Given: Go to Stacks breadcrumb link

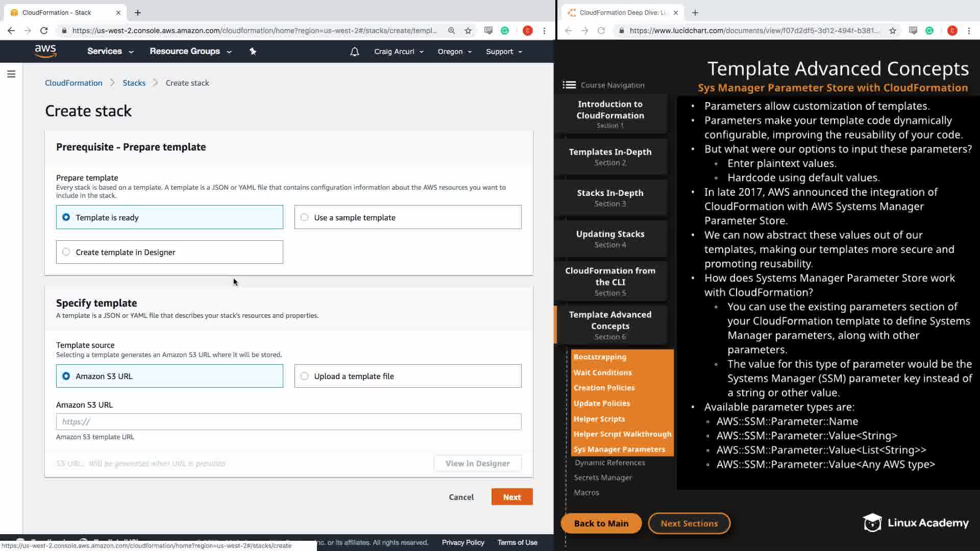Looking at the screenshot, I should [134, 83].
